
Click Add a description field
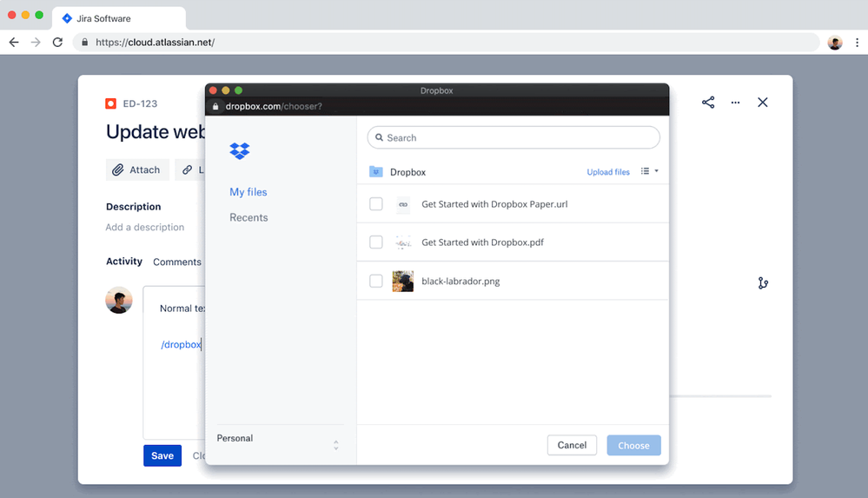pyautogui.click(x=145, y=227)
